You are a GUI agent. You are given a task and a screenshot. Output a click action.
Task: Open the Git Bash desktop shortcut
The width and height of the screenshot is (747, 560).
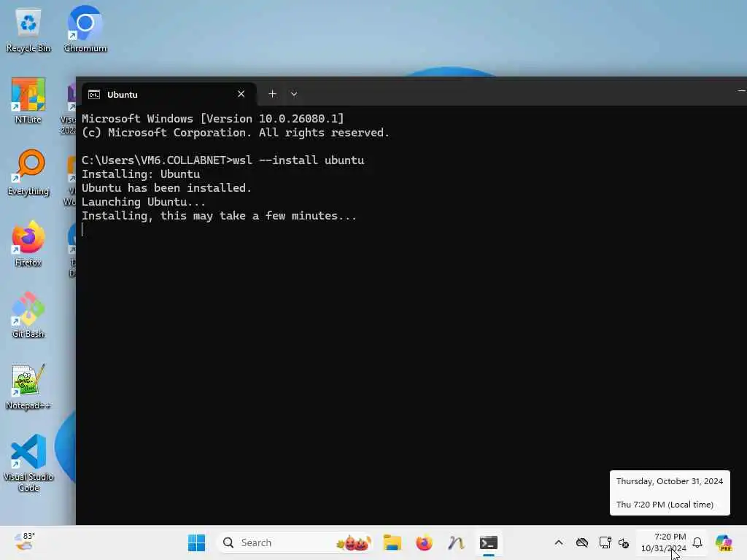28,315
